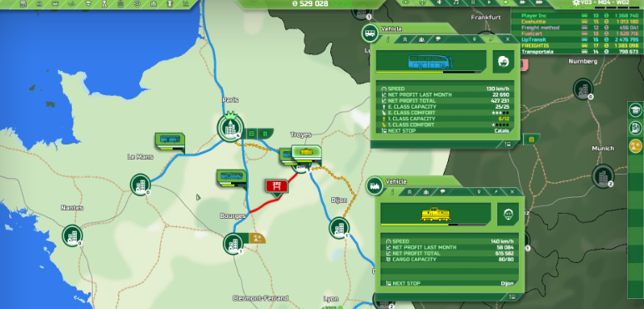Screen dimensions: 644x309
Task: Open graduation cap icon in right sidebar
Action: click(636, 109)
